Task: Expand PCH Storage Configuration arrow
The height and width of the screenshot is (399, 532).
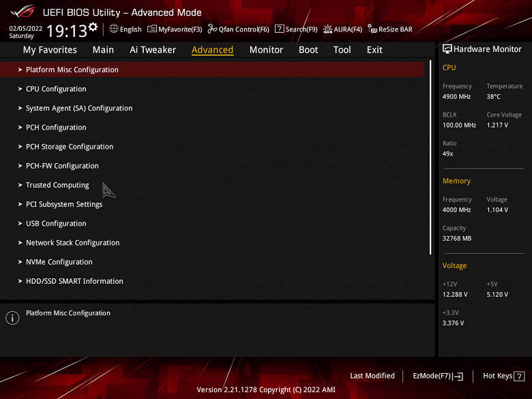Action: [x=20, y=147]
